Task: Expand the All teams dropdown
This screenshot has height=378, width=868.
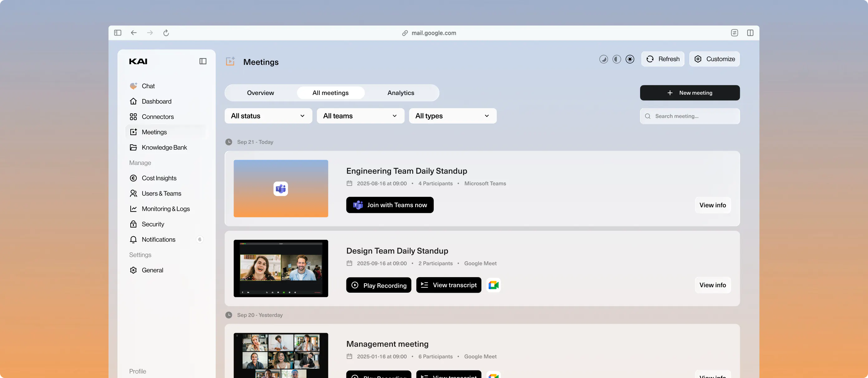Action: [x=360, y=116]
